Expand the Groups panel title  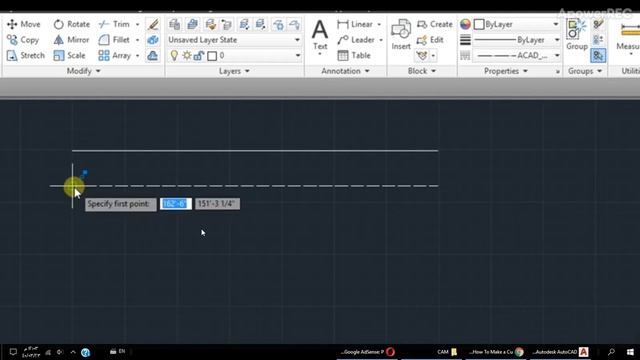(585, 71)
